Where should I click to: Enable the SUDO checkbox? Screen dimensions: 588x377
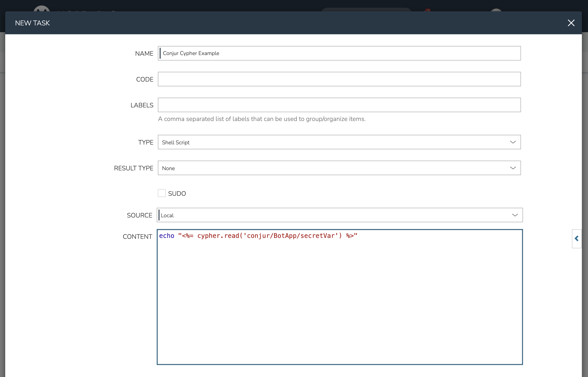coord(161,193)
